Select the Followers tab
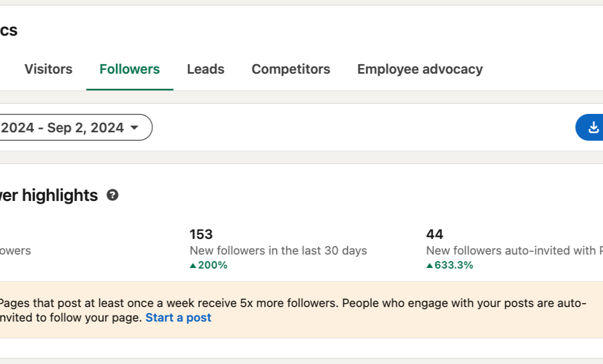Viewport: 603px width, 364px height. pyautogui.click(x=129, y=69)
